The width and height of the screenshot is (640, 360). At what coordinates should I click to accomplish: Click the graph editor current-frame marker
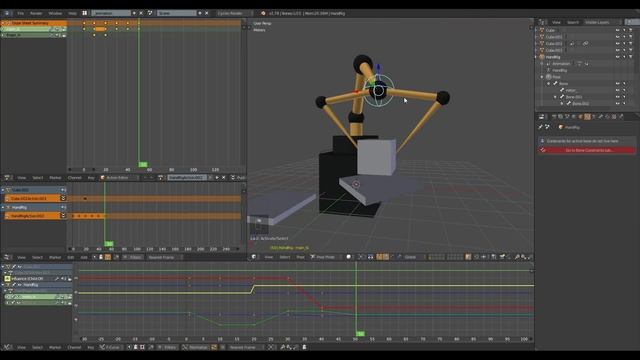click(360, 334)
